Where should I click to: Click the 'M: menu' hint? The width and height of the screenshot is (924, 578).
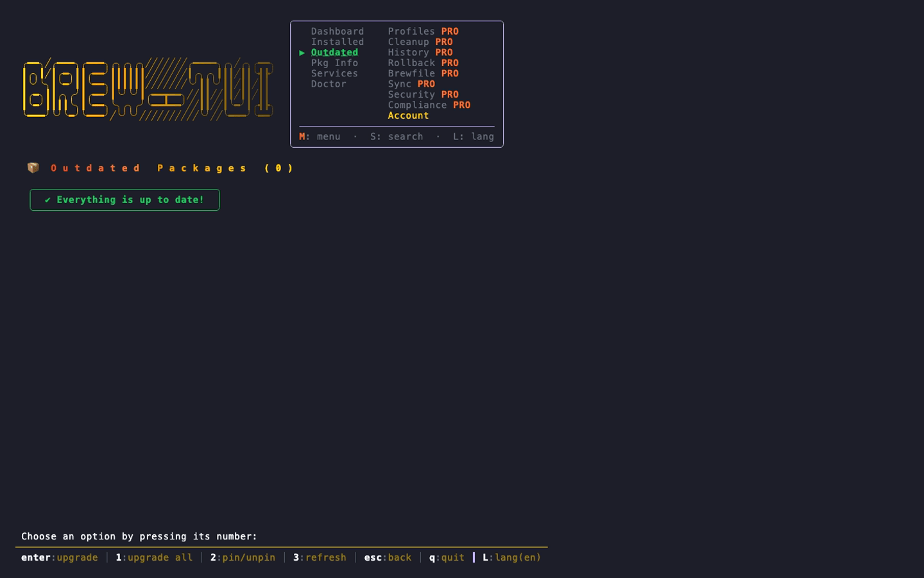pos(320,137)
